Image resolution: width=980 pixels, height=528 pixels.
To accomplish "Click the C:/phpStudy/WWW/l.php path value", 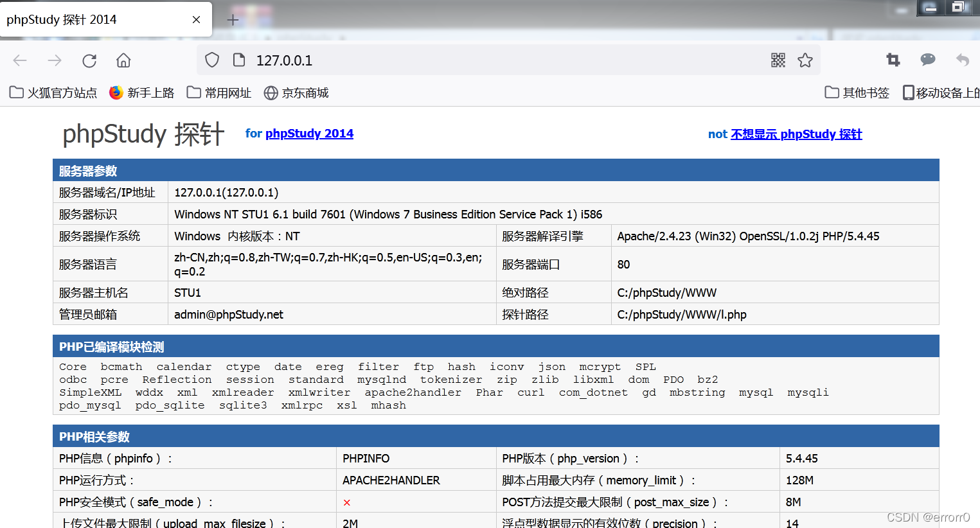I will coord(682,314).
